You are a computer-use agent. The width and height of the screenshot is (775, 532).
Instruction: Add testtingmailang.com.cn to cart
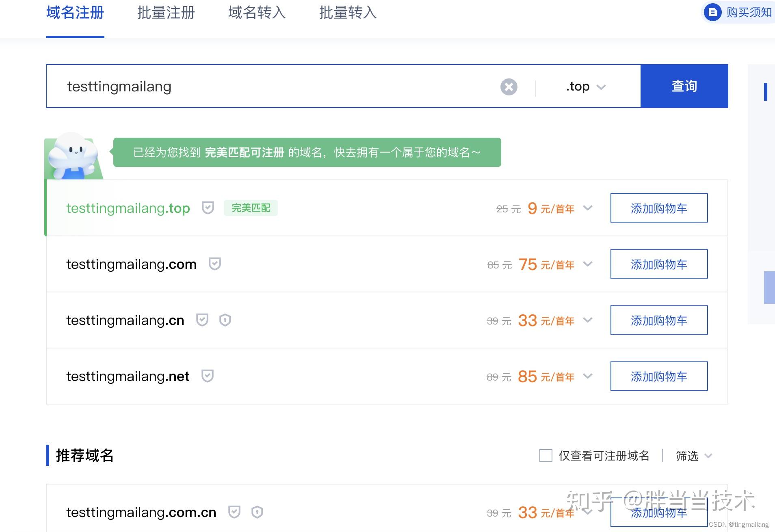pyautogui.click(x=659, y=512)
